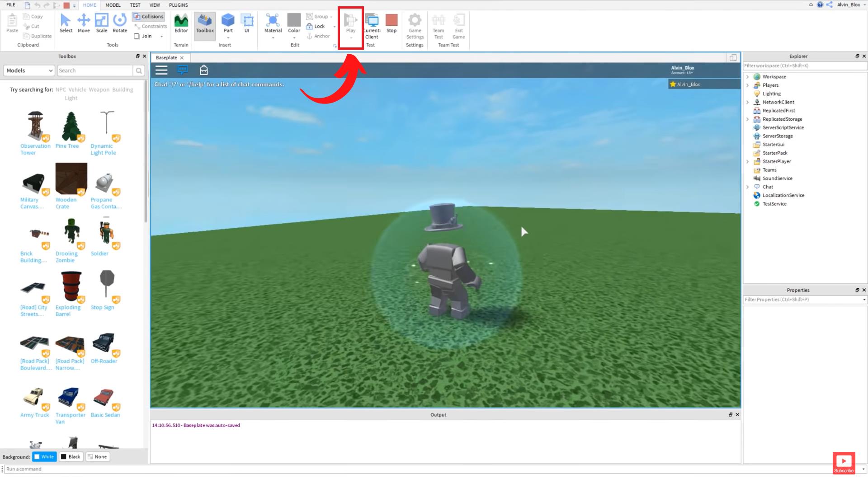Toggle the Constraints option
The height and width of the screenshot is (488, 868).
151,26
